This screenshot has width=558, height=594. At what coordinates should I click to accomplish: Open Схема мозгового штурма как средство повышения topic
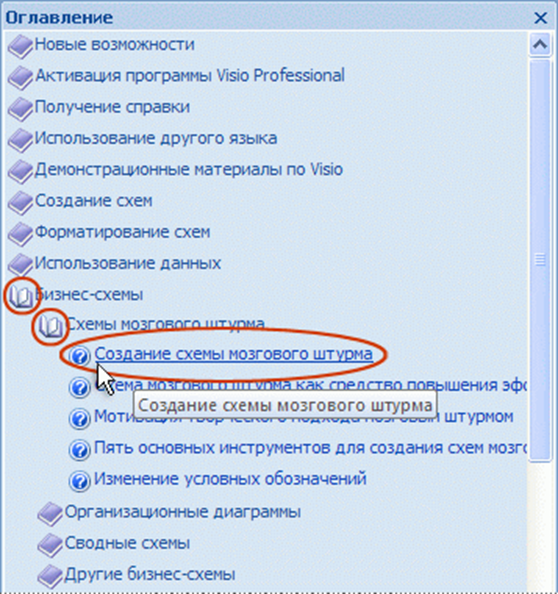pos(311,385)
